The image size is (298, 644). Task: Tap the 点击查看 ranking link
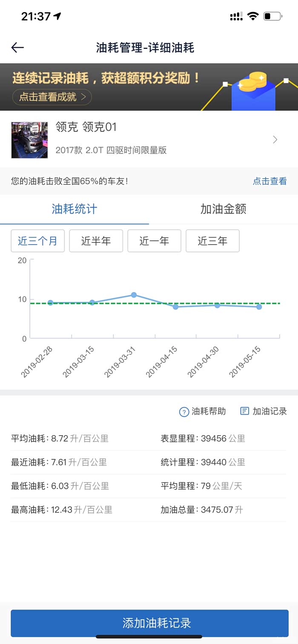(x=269, y=181)
